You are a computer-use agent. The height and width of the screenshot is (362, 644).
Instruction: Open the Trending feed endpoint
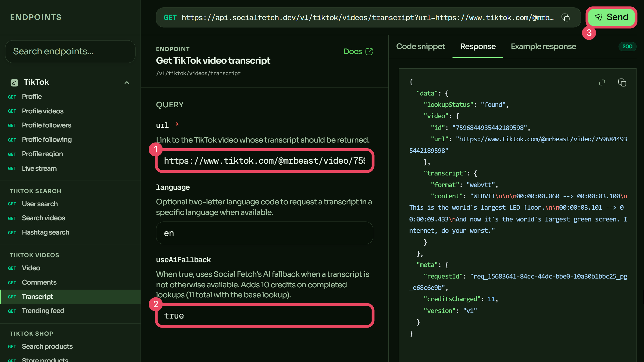pyautogui.click(x=70, y=311)
